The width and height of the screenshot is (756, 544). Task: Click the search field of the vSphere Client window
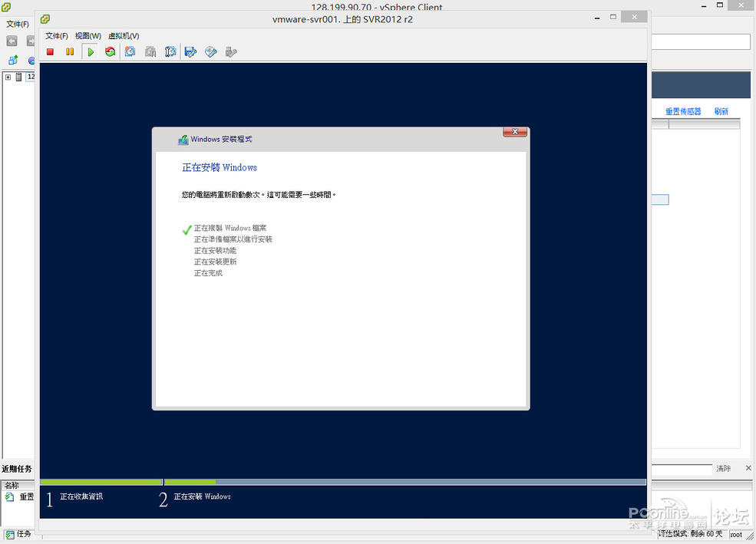pyautogui.click(x=701, y=42)
